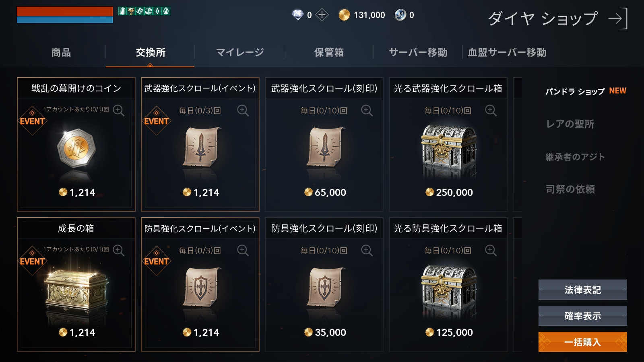Select レアの聖所 in the side menu
The image size is (644, 362).
tap(570, 124)
